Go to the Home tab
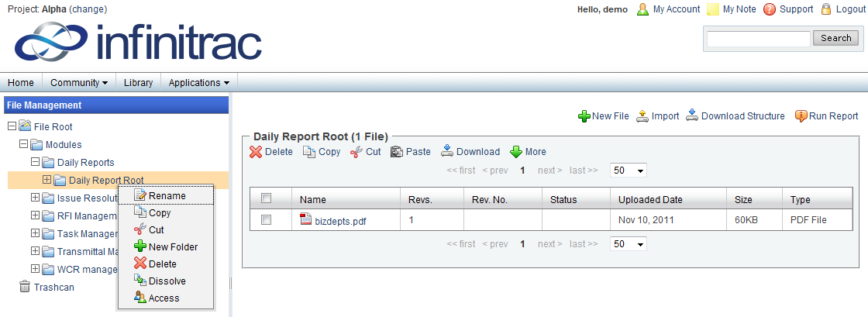The width and height of the screenshot is (868, 317). click(x=21, y=82)
